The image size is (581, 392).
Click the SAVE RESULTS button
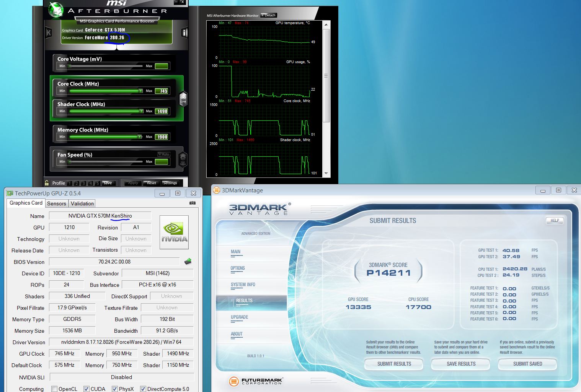tap(461, 364)
